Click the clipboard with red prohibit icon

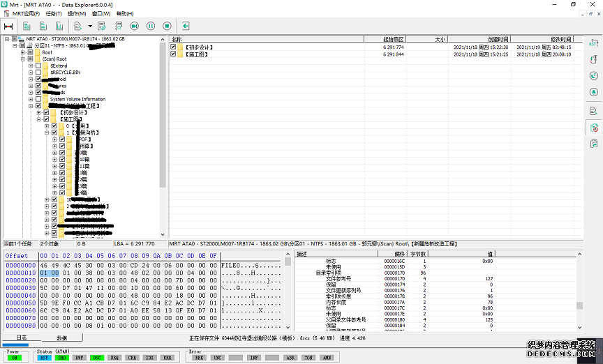point(593,128)
